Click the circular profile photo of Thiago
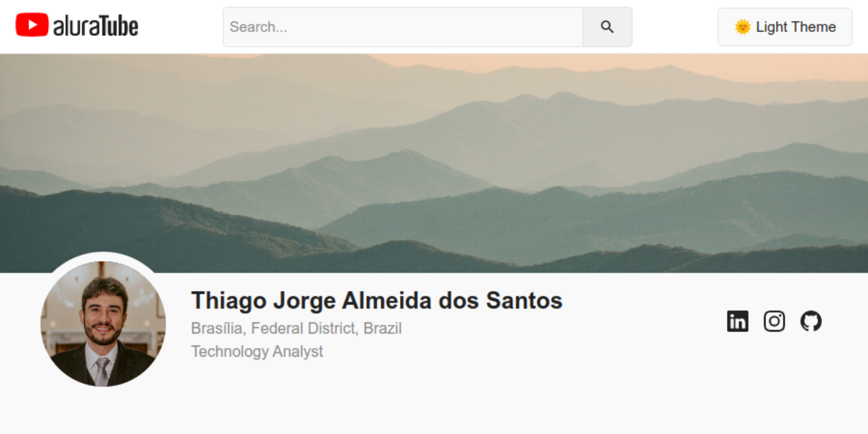The height and width of the screenshot is (434, 868). (x=103, y=324)
